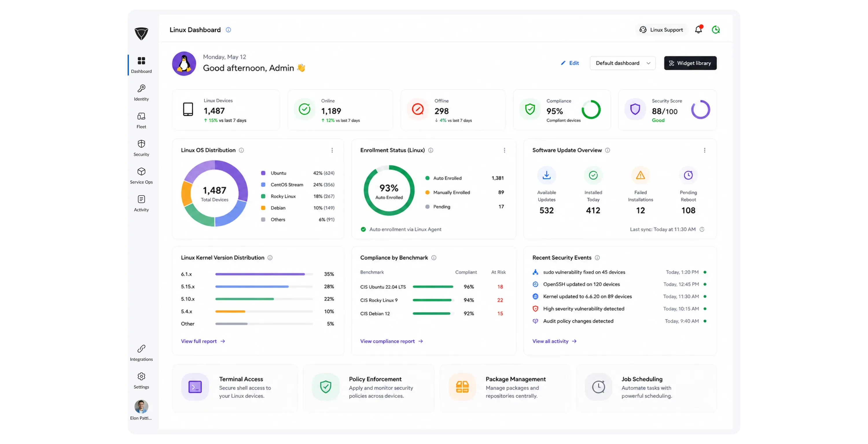Viewport: 868px width, 444px height.
Task: Click info icon next to Linux Kernel Version Distribution
Action: [270, 258]
